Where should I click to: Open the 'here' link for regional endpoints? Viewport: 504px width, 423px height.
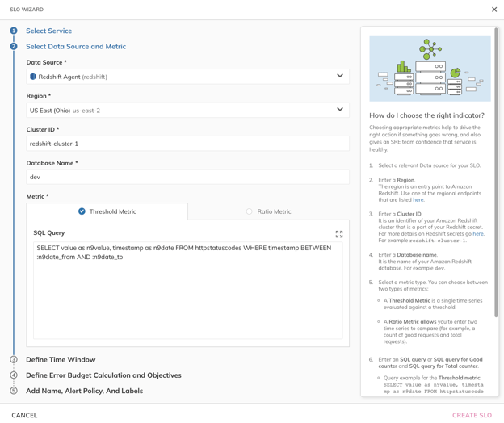pos(418,199)
